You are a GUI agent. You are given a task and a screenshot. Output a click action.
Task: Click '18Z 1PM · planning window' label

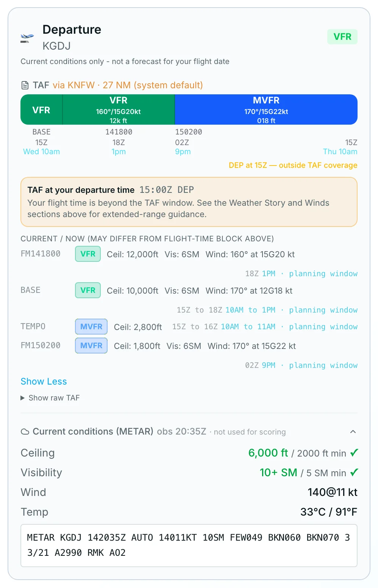[x=301, y=274]
